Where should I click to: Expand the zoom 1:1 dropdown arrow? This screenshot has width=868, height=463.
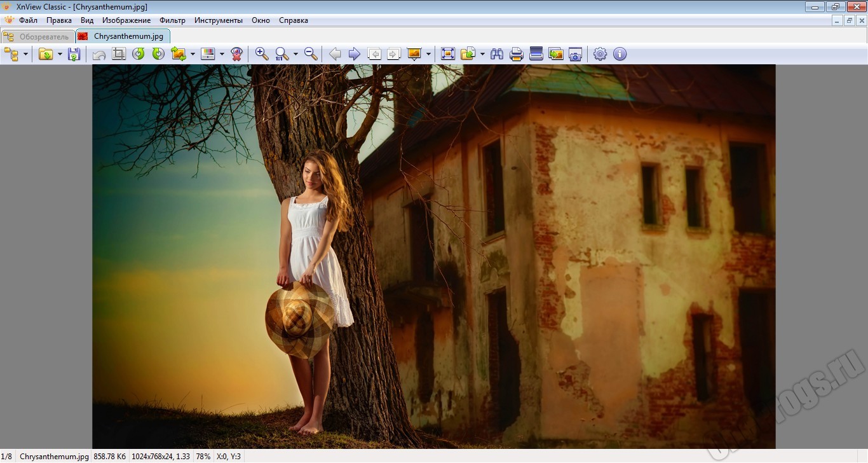point(295,55)
